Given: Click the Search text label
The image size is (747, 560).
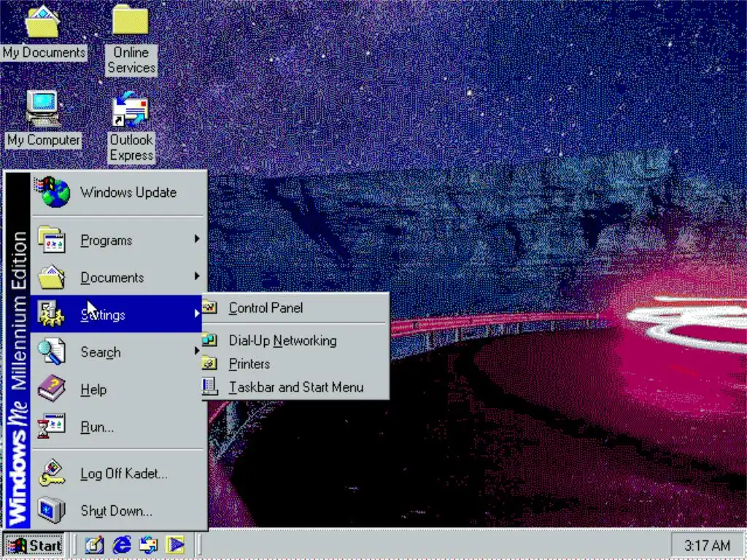Looking at the screenshot, I should (101, 352).
